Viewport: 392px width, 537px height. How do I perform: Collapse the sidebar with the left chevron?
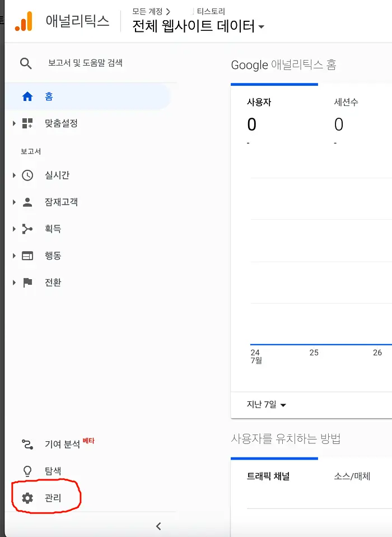tap(158, 526)
